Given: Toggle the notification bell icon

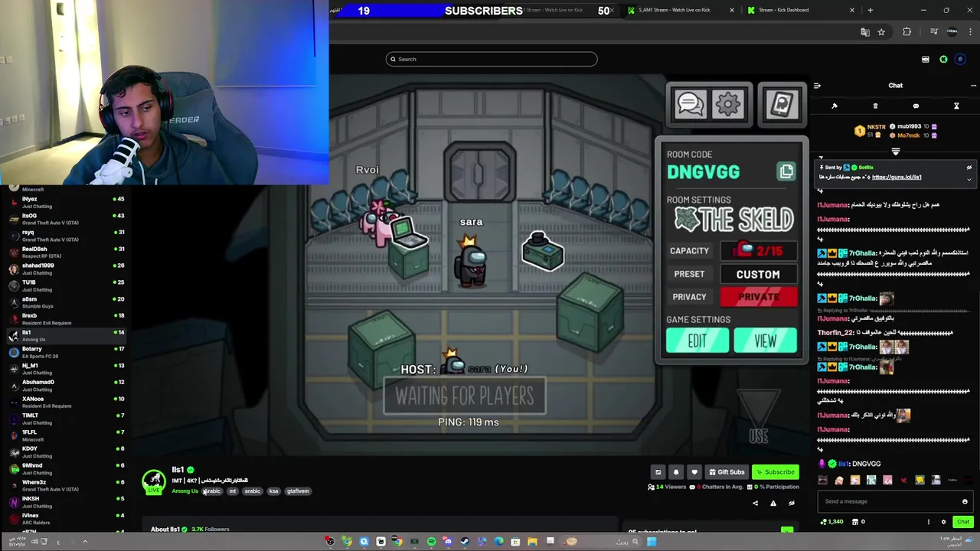Looking at the screenshot, I should pyautogui.click(x=676, y=472).
